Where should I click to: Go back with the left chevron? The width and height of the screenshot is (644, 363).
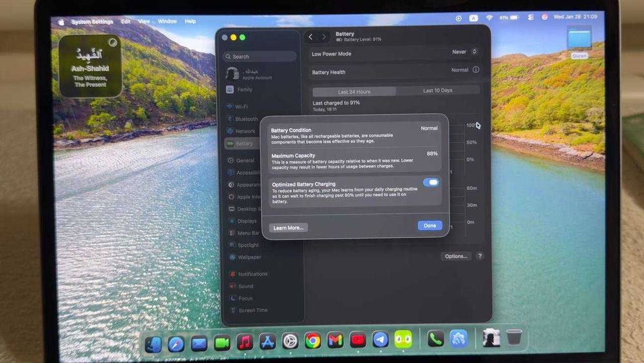[x=311, y=37]
